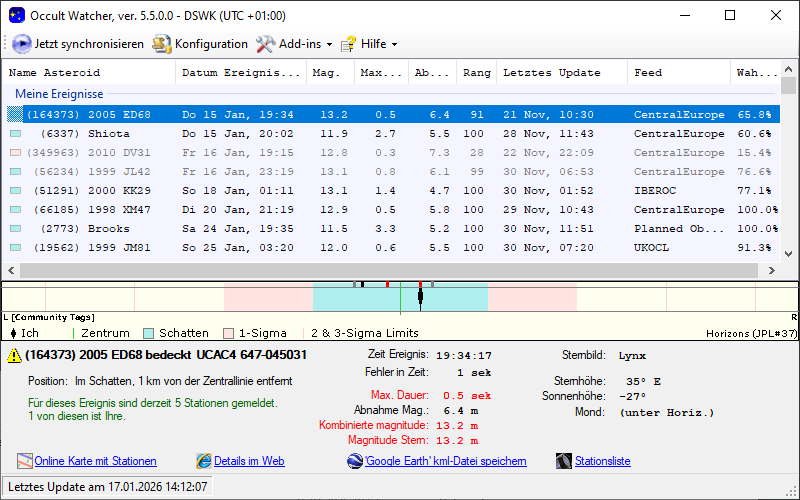Click the status marker icon of 1999 JL42 row
800x500 pixels.
[15, 171]
